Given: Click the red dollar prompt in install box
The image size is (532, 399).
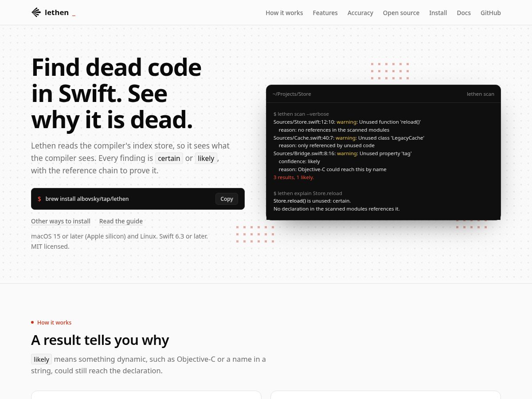Looking at the screenshot, I should 39,199.
